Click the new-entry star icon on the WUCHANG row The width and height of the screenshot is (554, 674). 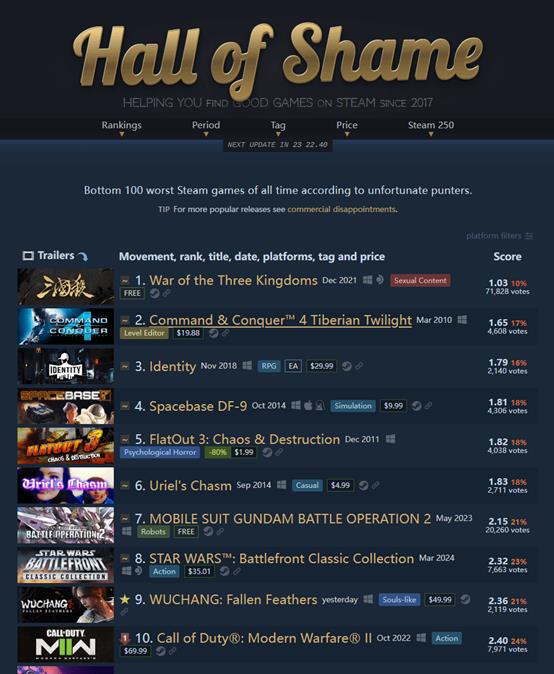pyautogui.click(x=125, y=599)
